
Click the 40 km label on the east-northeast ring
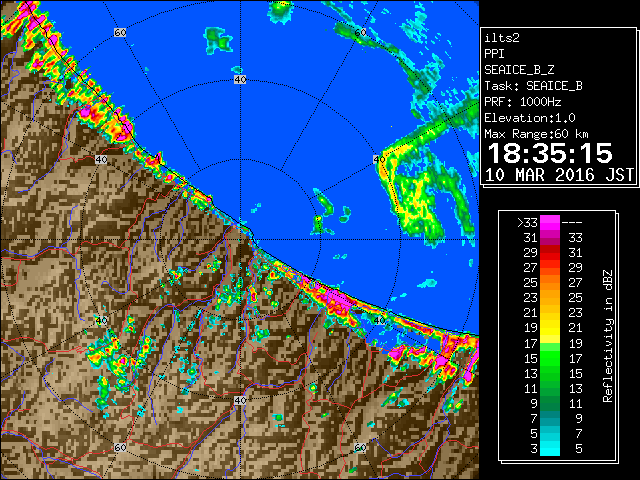coord(379,160)
